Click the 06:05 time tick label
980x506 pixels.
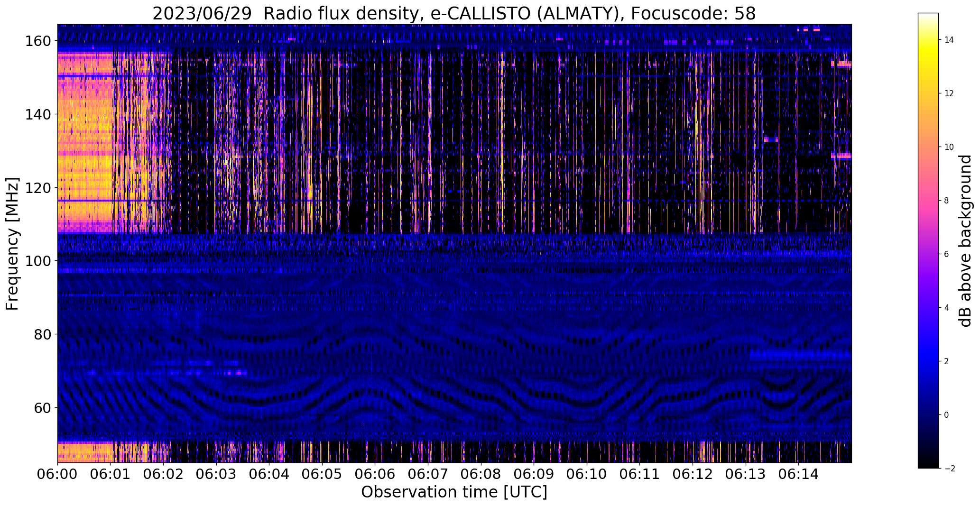322,474
